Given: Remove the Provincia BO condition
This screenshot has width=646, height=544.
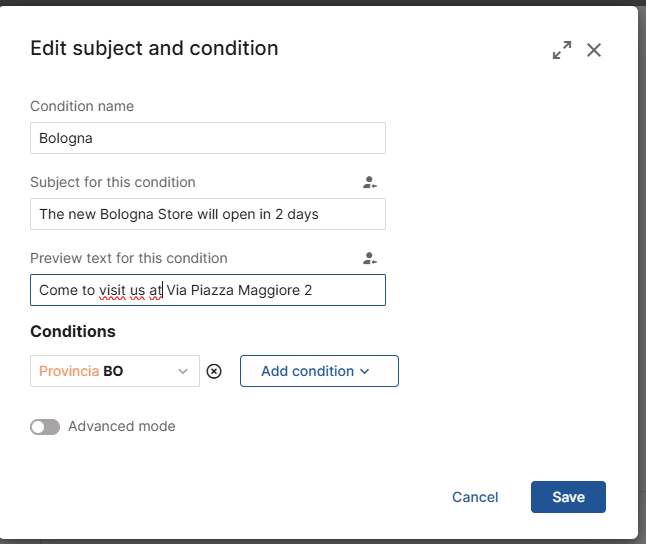Looking at the screenshot, I should tap(214, 371).
